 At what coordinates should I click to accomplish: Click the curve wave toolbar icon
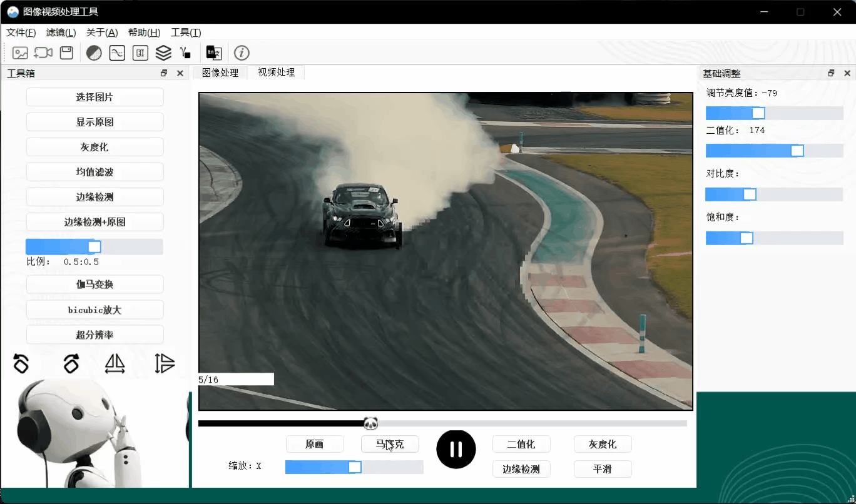pyautogui.click(x=117, y=53)
